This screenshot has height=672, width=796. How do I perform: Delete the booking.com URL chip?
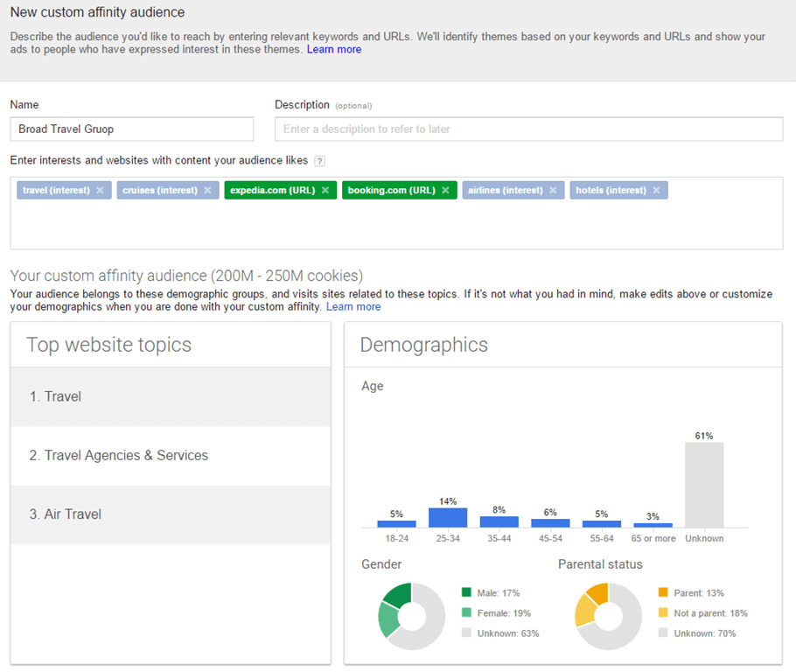[445, 191]
